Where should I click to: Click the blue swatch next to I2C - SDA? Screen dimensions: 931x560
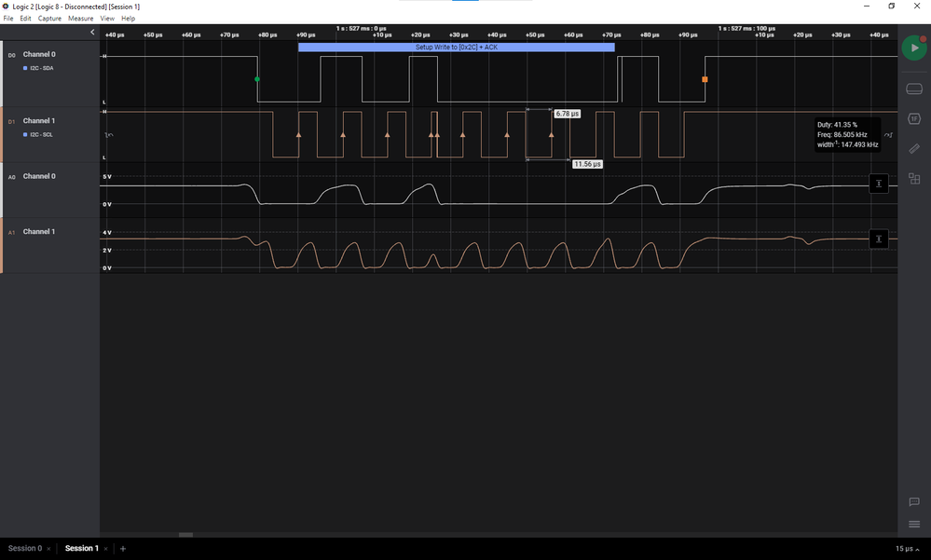25,68
